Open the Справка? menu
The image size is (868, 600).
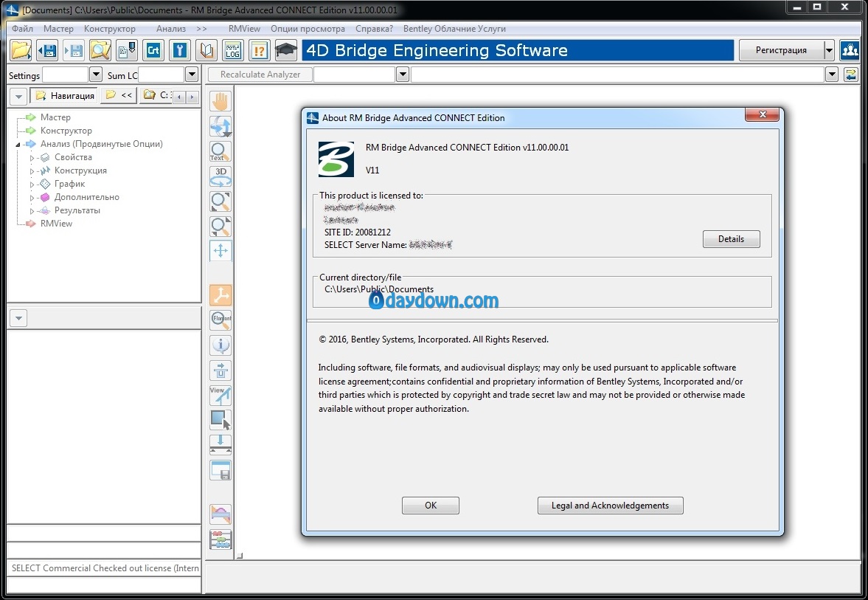click(x=374, y=28)
